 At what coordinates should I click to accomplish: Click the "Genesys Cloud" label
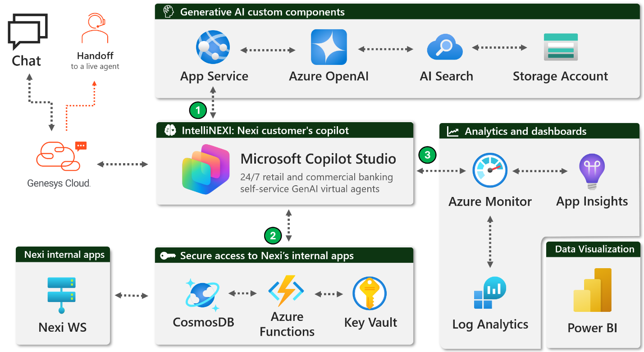[59, 183]
